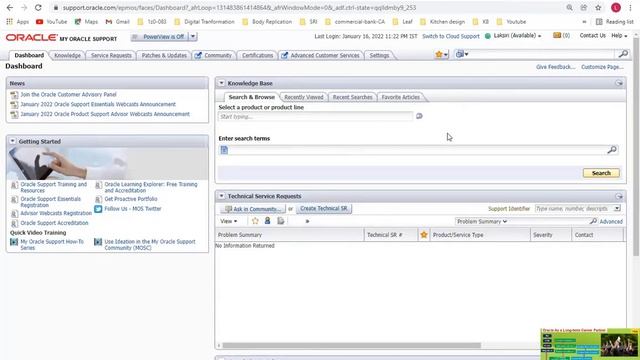Click the product line Start typing field
This screenshot has width=640, height=360.
pos(316,117)
